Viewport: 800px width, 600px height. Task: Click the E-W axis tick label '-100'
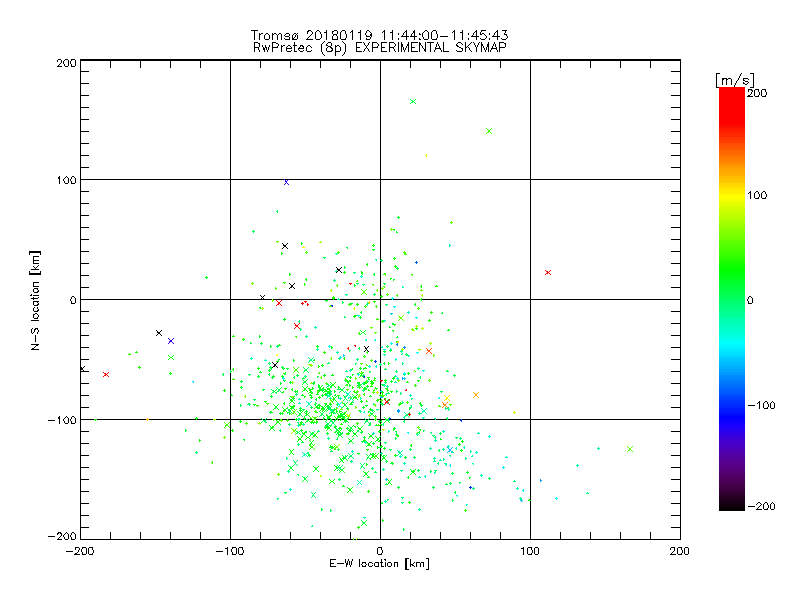(230, 551)
